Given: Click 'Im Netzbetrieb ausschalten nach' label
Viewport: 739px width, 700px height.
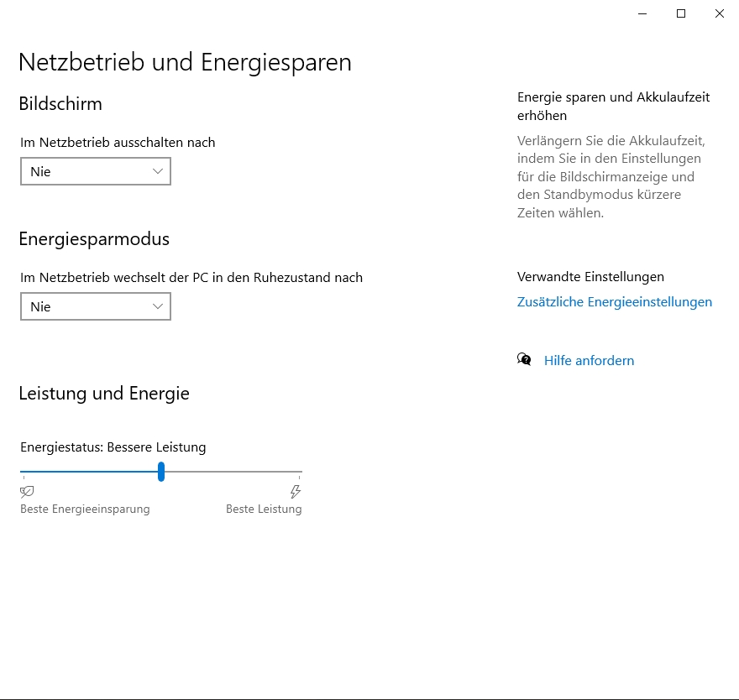Looking at the screenshot, I should point(118,142).
